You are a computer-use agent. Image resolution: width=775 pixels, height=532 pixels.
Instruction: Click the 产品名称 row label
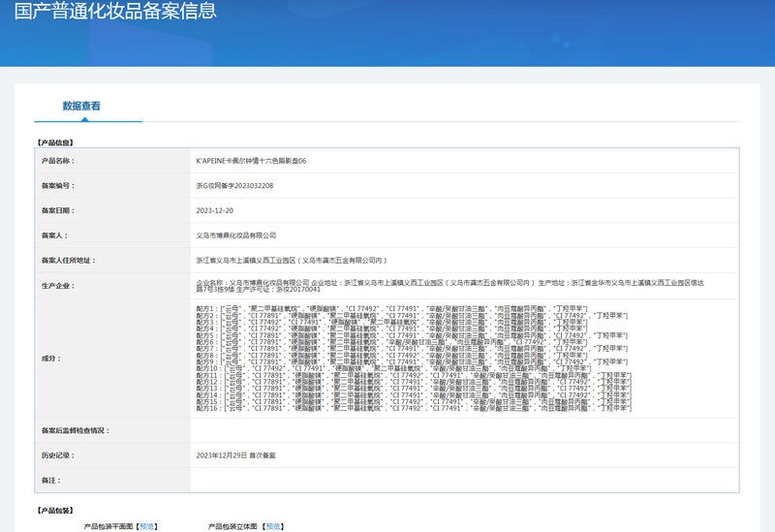coord(58,161)
